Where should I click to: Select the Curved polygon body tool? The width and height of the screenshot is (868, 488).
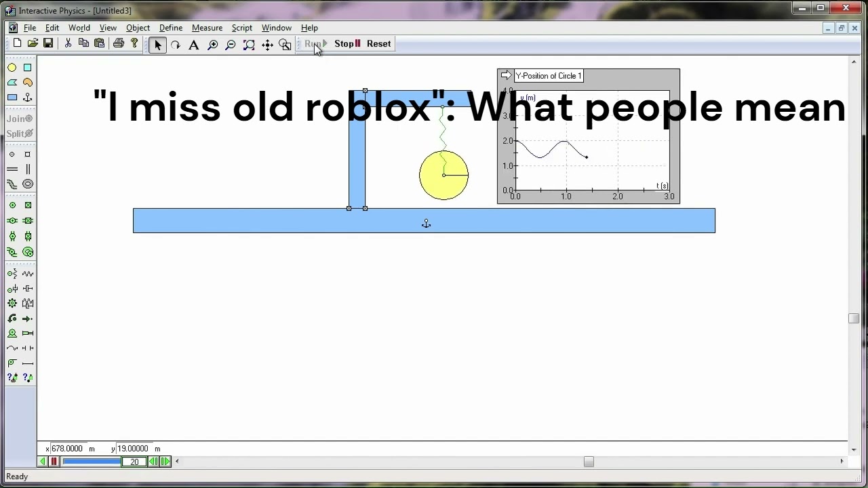point(28,83)
